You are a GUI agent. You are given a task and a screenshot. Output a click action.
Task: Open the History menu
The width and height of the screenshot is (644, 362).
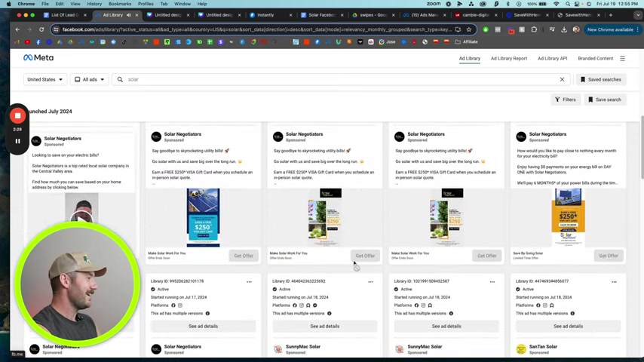click(94, 4)
